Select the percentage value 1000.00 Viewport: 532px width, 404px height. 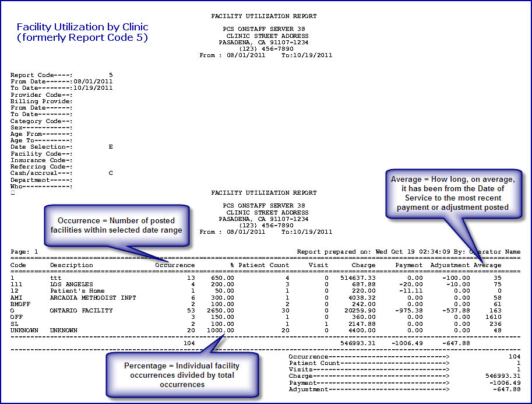[x=220, y=331]
